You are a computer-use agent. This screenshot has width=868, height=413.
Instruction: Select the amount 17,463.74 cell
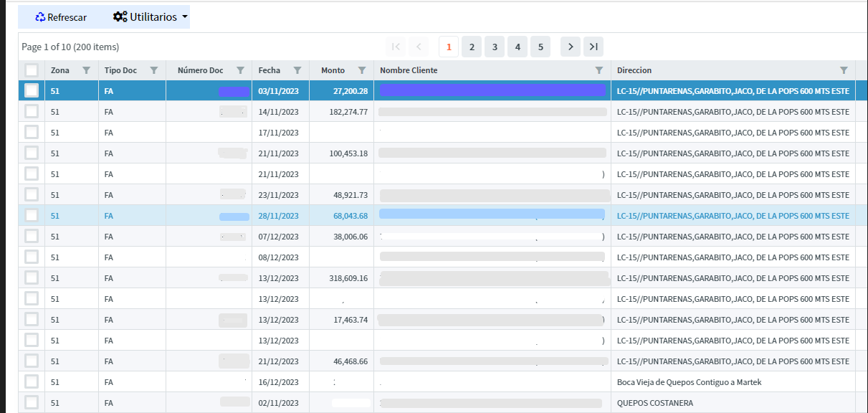coord(341,320)
